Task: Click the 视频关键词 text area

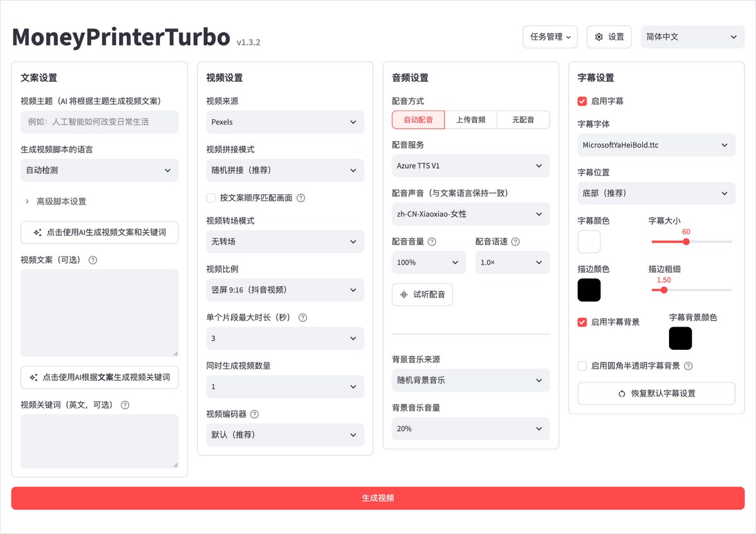Action: 100,441
